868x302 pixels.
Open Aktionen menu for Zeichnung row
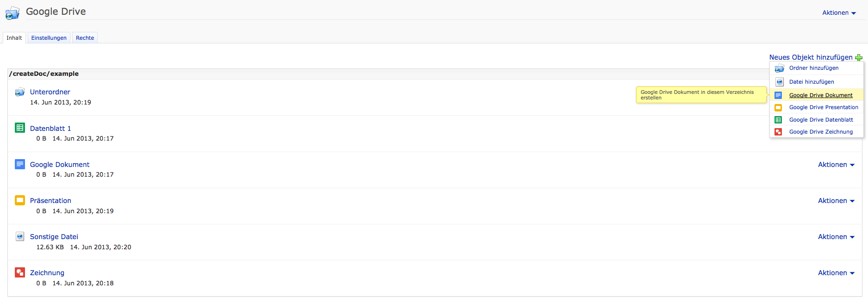tap(836, 273)
